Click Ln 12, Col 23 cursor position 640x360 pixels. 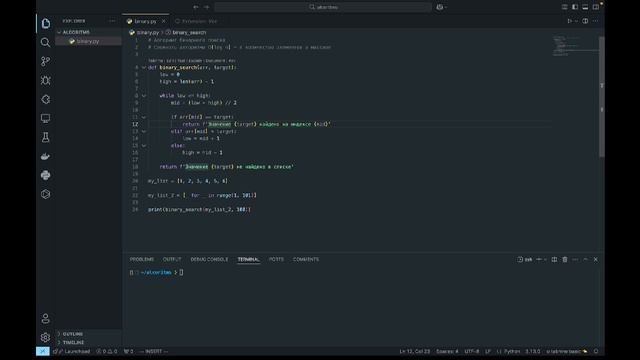[x=414, y=351]
